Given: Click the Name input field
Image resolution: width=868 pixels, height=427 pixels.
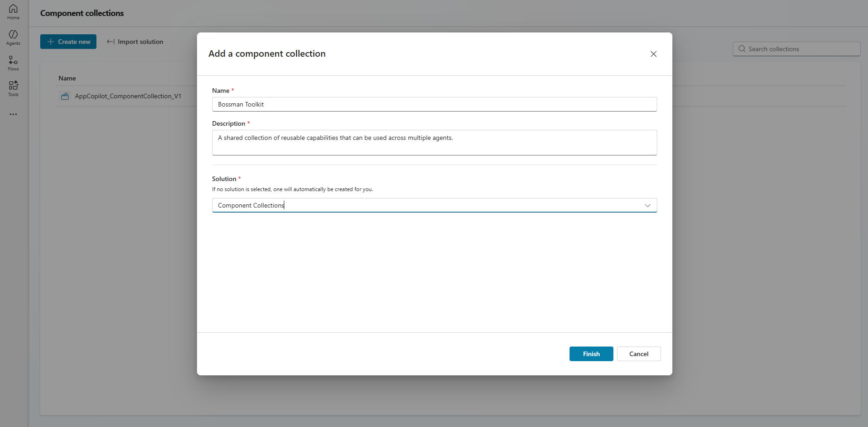Looking at the screenshot, I should (434, 104).
